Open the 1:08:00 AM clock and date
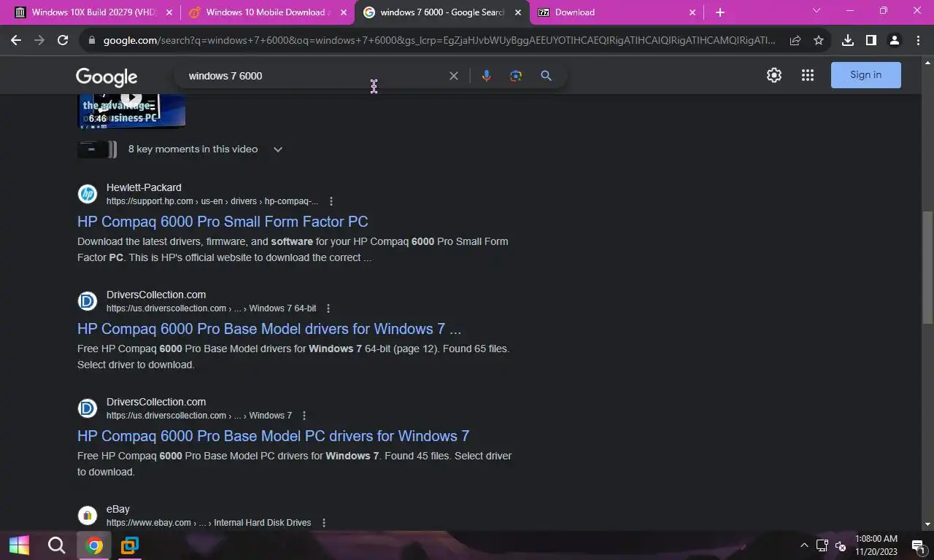The width and height of the screenshot is (934, 560). click(x=876, y=545)
